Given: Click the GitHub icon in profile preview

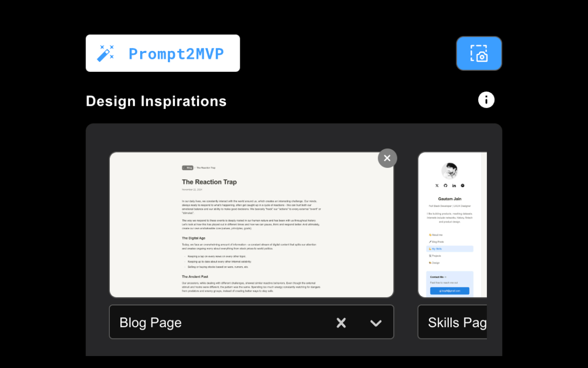Looking at the screenshot, I should coord(445,185).
